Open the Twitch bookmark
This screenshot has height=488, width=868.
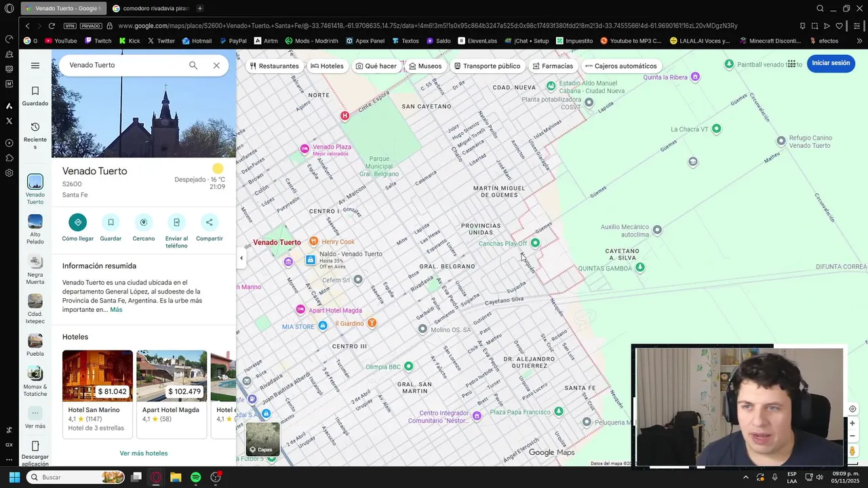[x=98, y=41]
